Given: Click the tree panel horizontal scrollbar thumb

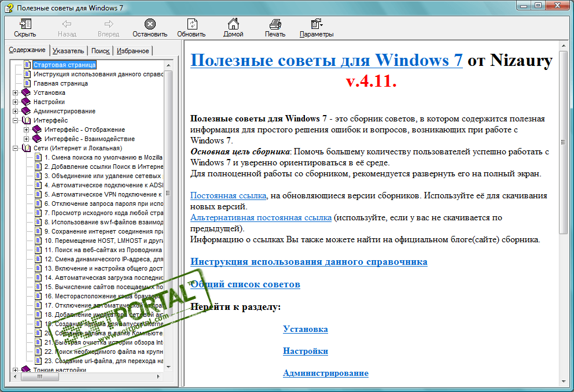Looking at the screenshot, I should (x=40, y=376).
